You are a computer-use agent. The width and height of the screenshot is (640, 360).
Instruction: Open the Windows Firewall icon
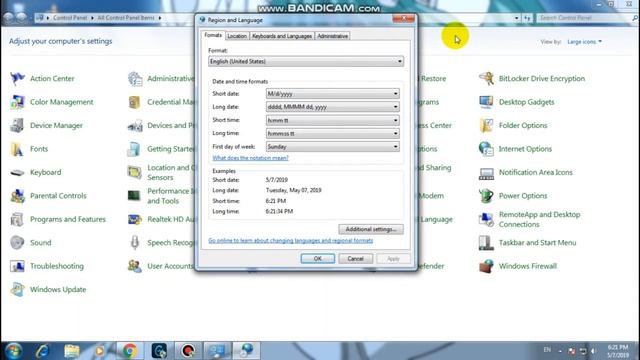pyautogui.click(x=486, y=266)
